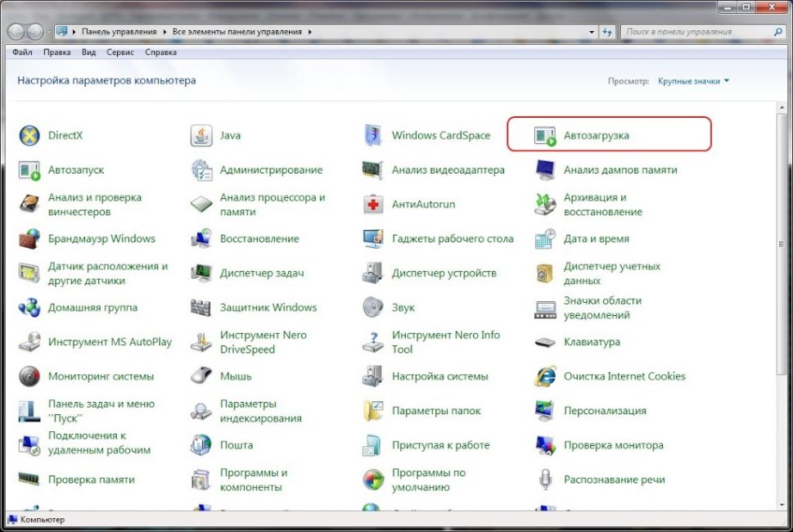793x532 pixels.
Task: Open the Автозапуск icon
Action: coord(29,170)
